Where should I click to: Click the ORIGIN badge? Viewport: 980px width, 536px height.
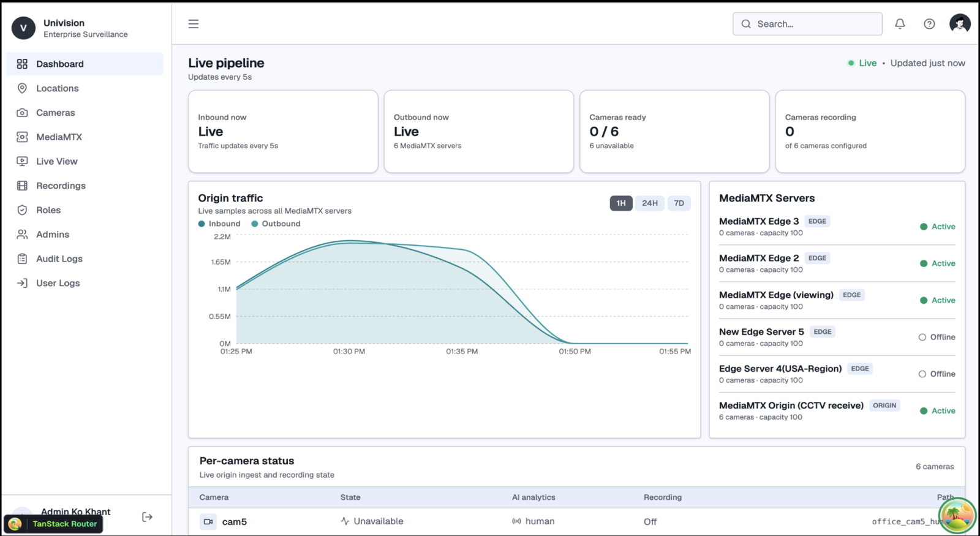tap(884, 406)
